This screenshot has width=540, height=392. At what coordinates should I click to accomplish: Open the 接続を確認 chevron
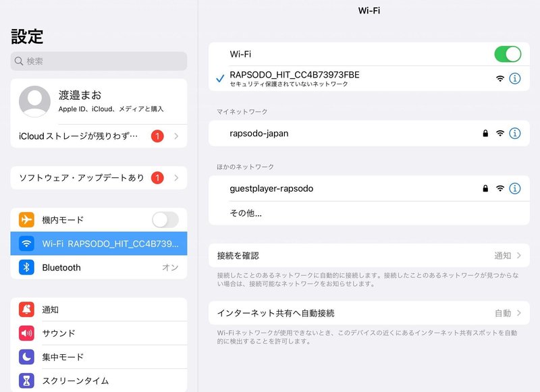click(x=519, y=255)
